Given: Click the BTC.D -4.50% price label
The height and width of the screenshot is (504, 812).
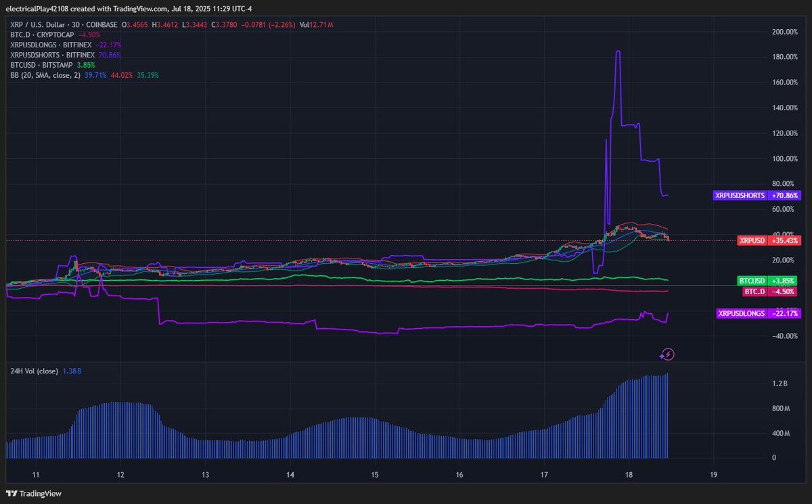Looking at the screenshot, I should click(x=769, y=292).
